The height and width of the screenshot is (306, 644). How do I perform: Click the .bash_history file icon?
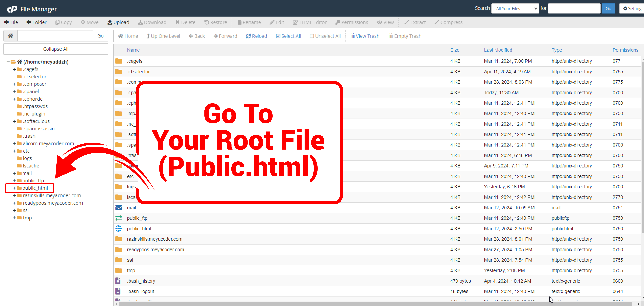pos(118,281)
